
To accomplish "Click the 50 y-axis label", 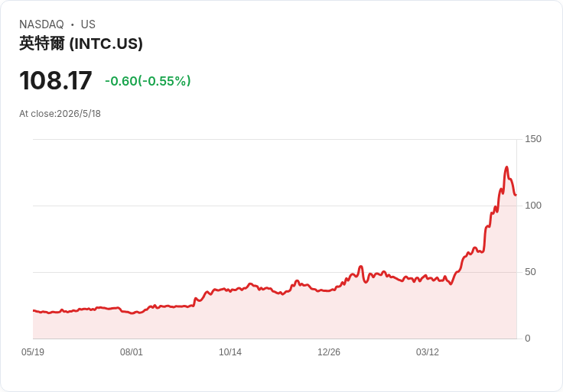I will click(x=530, y=272).
